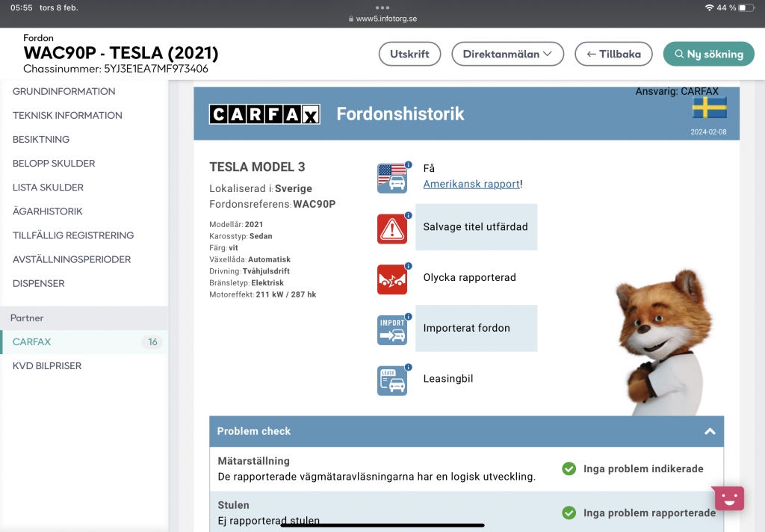This screenshot has height=532, width=765.
Task: Click the Wi-Fi status icon
Action: pos(709,7)
